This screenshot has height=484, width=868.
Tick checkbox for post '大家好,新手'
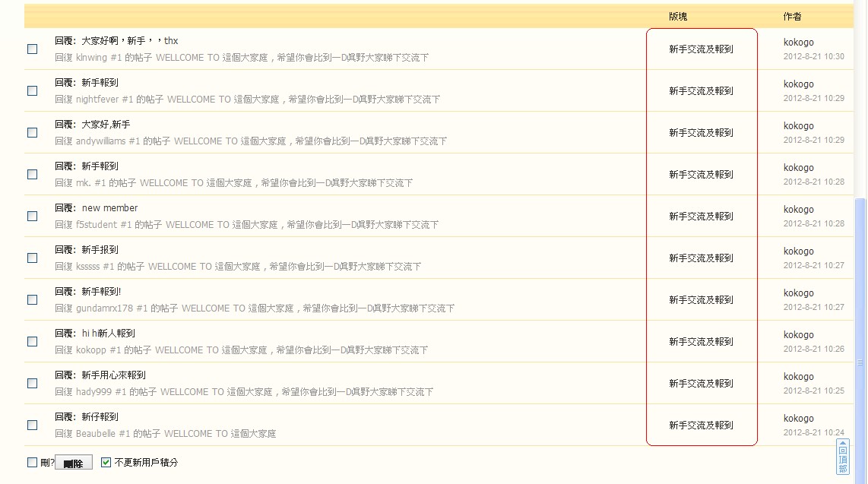click(33, 133)
